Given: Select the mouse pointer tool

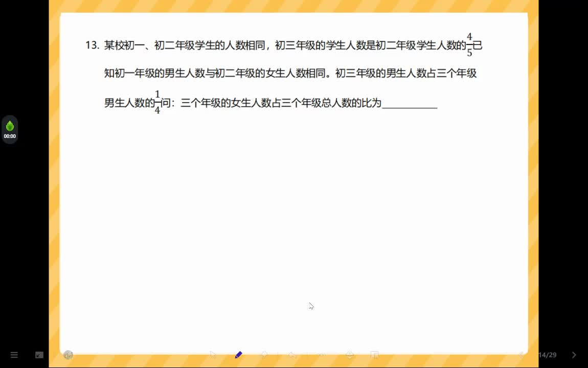Looking at the screenshot, I should pyautogui.click(x=213, y=355).
